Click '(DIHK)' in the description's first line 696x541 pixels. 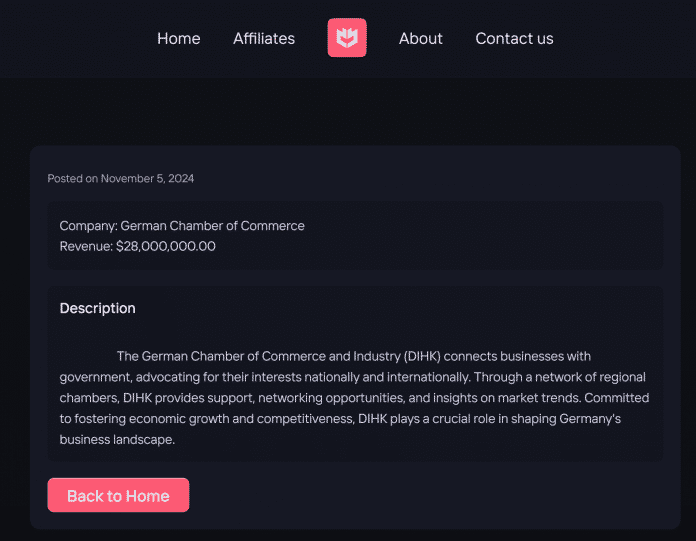point(422,356)
